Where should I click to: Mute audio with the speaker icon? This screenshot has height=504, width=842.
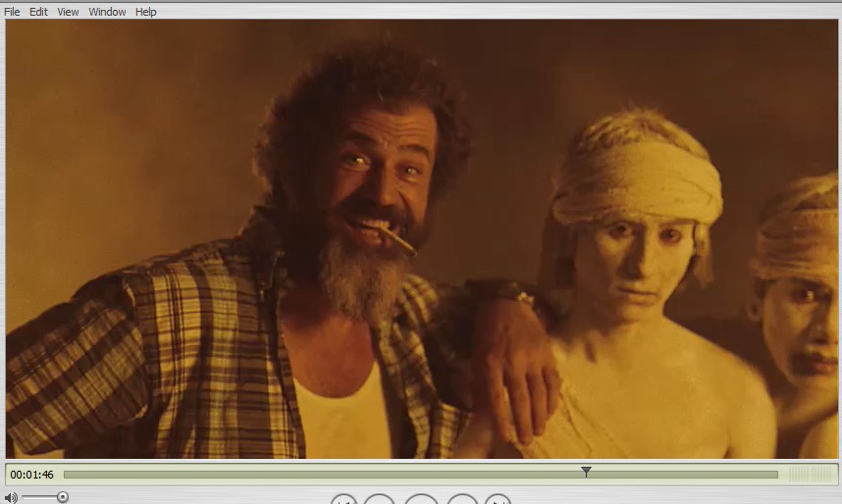(11, 497)
